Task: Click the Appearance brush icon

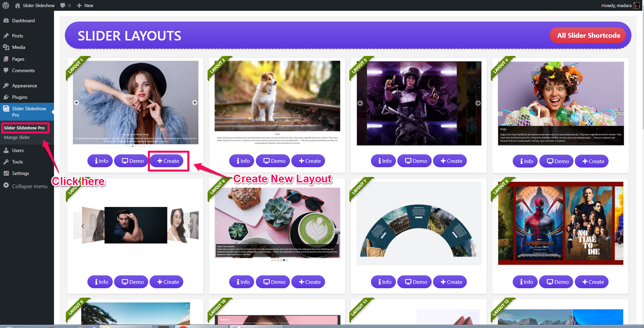Action: pyautogui.click(x=6, y=86)
